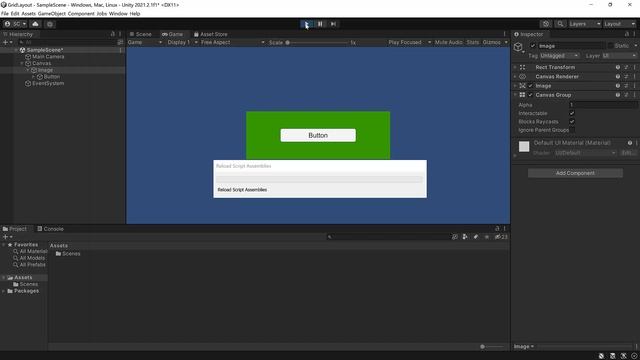640x360 pixels.
Task: Open Rect Transform help icon
Action: click(x=618, y=67)
